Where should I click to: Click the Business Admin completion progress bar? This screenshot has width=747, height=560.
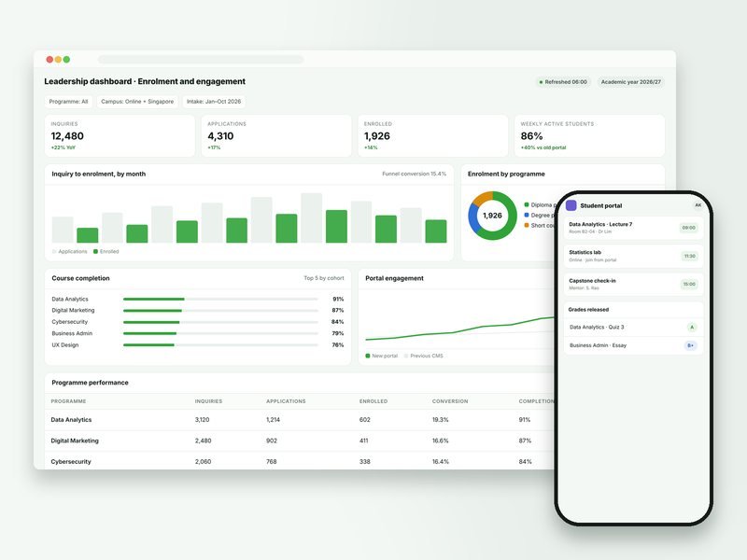coord(220,333)
